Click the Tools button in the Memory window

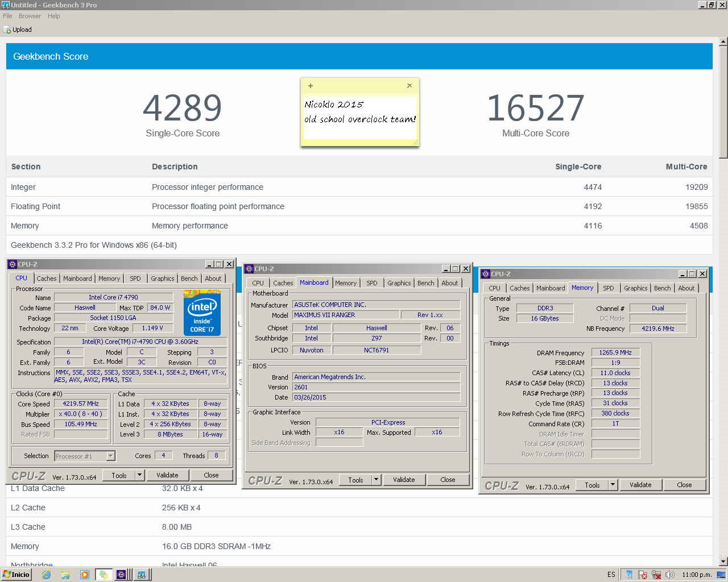592,485
